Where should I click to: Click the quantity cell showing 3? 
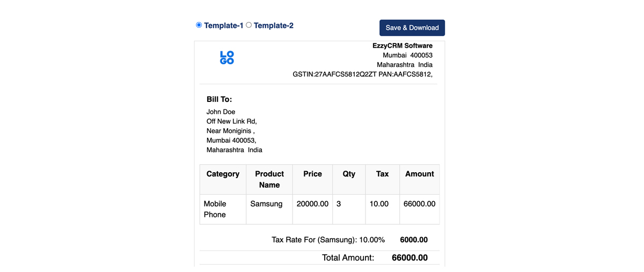click(x=339, y=204)
